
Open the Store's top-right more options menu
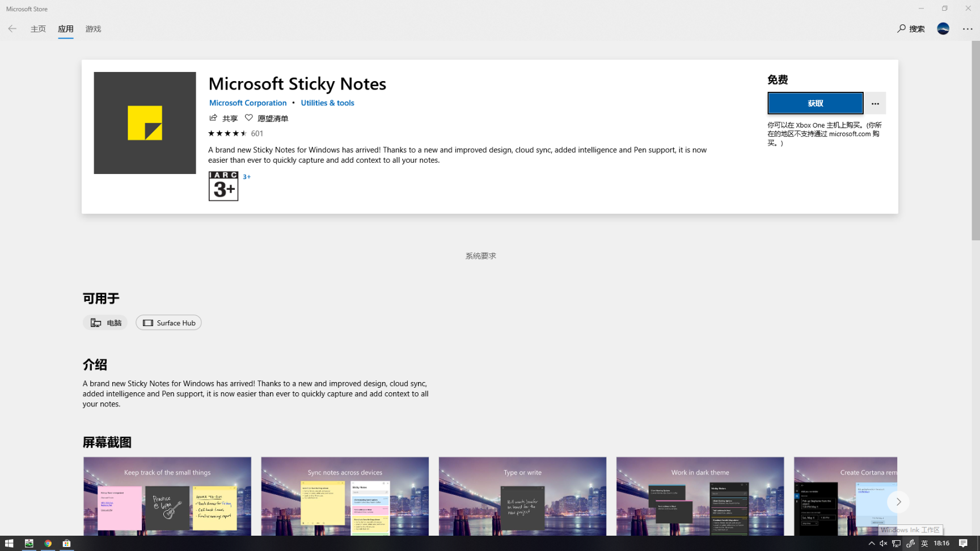pyautogui.click(x=968, y=29)
